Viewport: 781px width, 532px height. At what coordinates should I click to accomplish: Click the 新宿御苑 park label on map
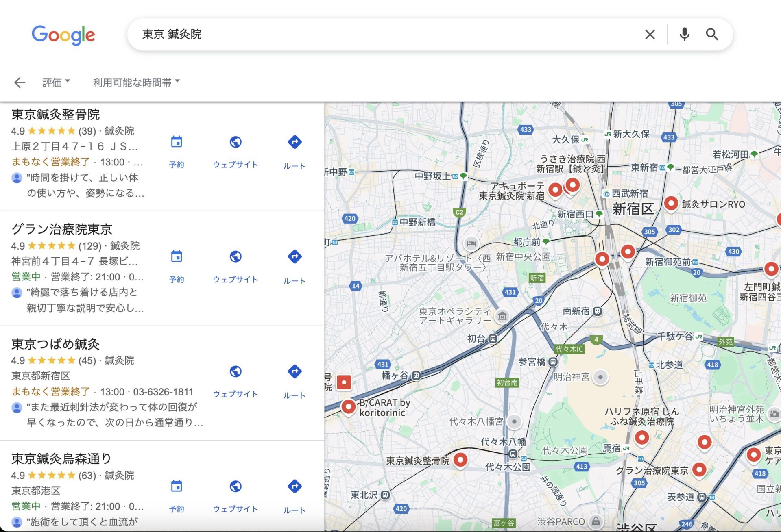[x=688, y=298]
